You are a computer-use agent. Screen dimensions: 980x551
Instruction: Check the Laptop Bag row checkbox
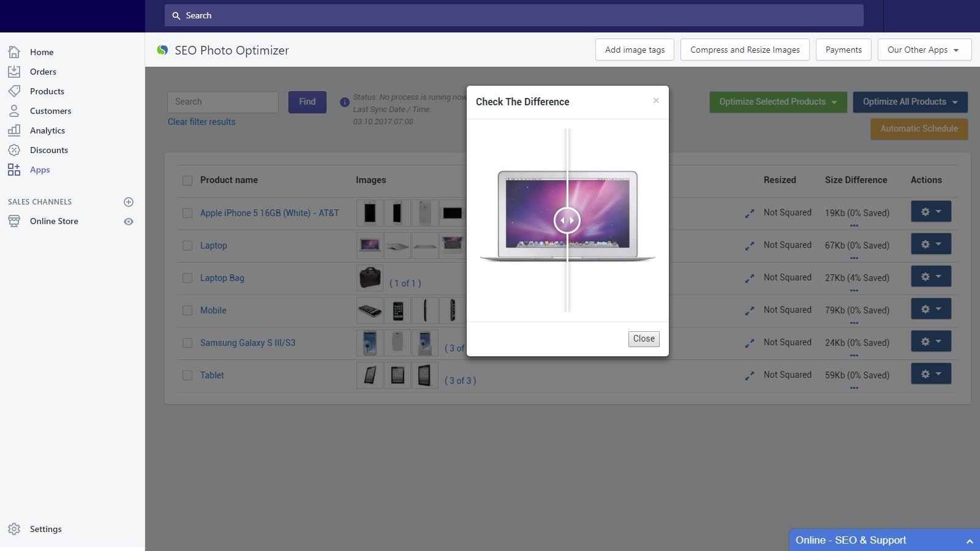click(x=187, y=278)
